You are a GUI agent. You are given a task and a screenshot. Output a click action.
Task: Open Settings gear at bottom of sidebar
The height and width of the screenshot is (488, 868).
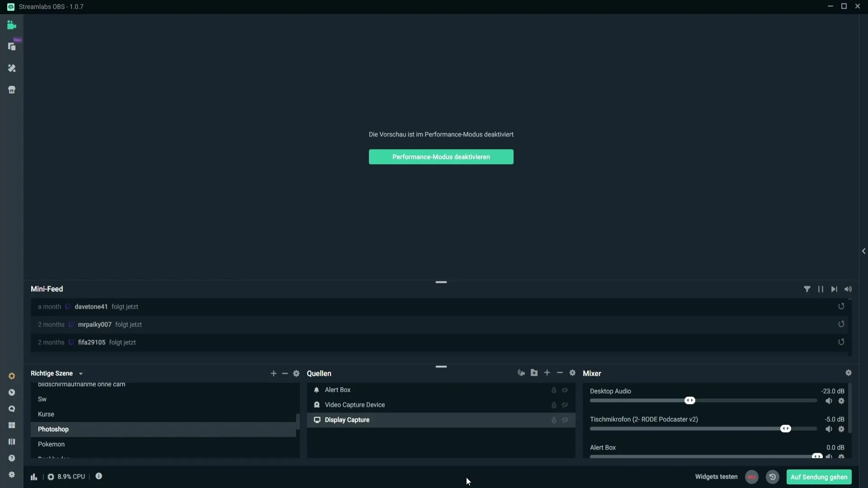click(x=12, y=474)
